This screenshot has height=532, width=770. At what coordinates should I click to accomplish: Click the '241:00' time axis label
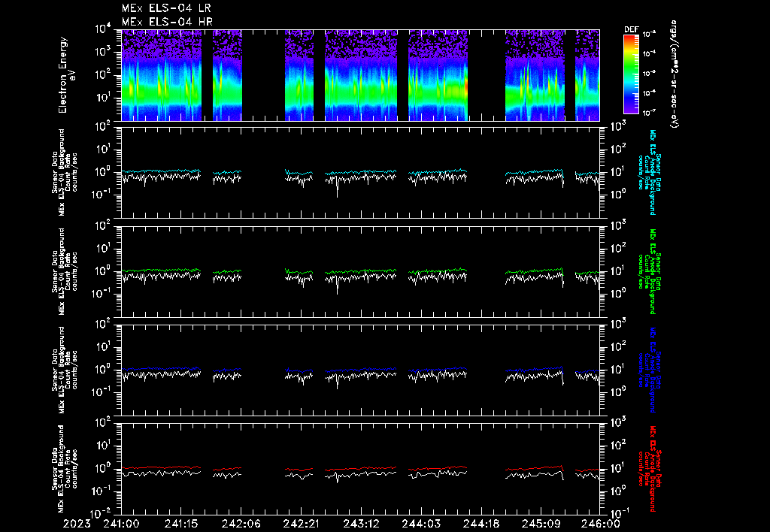(121, 524)
